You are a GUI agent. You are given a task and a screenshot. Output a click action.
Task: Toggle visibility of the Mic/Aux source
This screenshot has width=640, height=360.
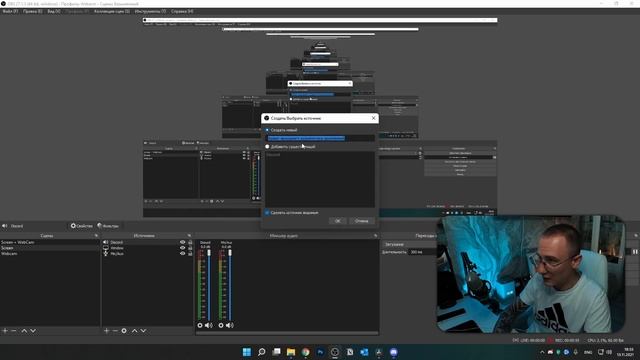pyautogui.click(x=182, y=253)
